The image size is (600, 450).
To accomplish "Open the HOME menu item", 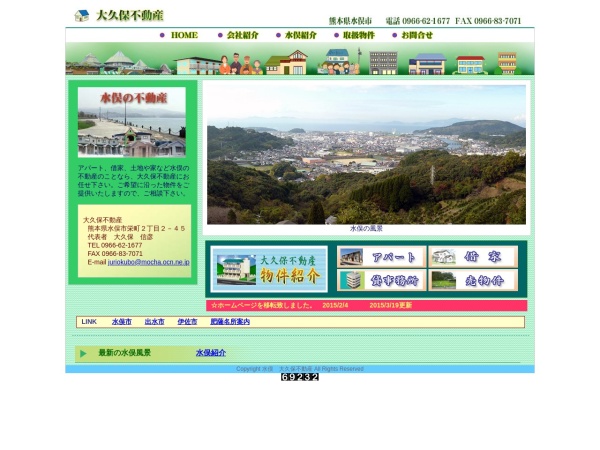I will [x=184, y=35].
